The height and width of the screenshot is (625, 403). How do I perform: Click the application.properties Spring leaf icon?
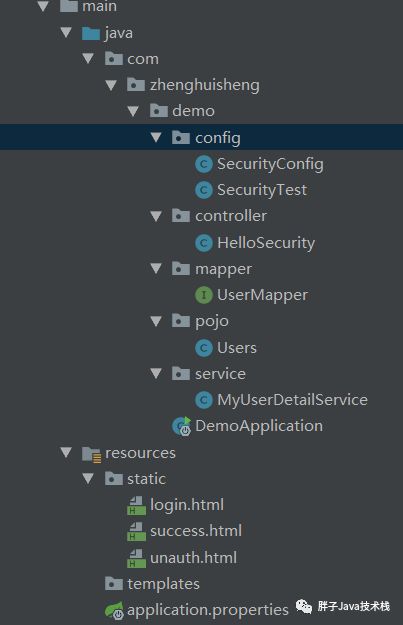coord(114,611)
